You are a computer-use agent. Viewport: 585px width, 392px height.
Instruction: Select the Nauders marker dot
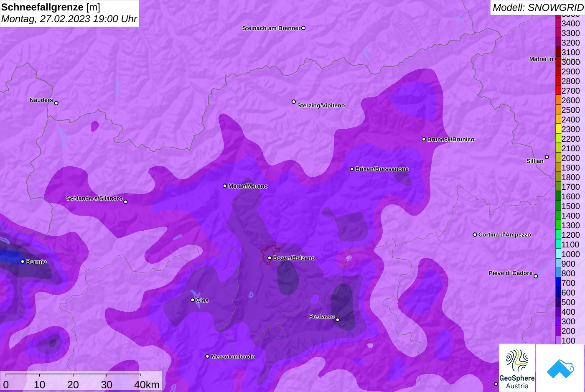click(56, 103)
